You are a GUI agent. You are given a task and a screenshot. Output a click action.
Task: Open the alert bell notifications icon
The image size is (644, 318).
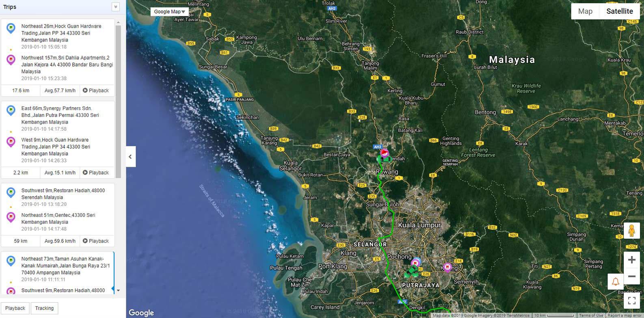pyautogui.click(x=616, y=281)
